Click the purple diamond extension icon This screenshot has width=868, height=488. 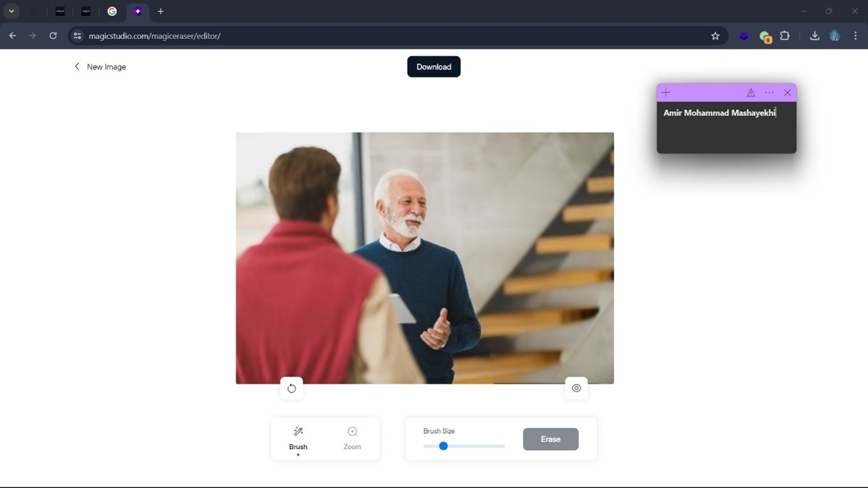(x=744, y=36)
